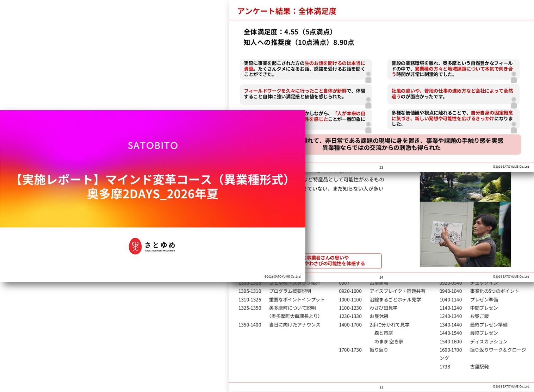Click copyright text on the cover slide

282,276
